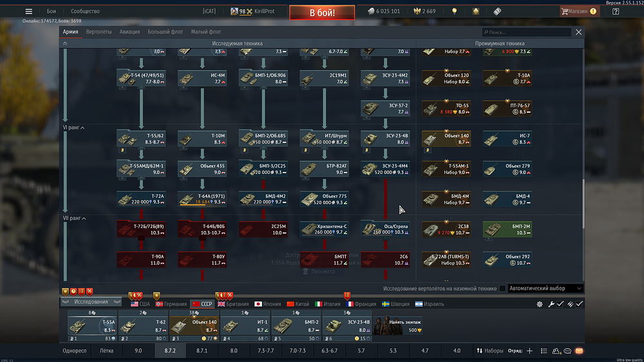This screenshot has width=644, height=362.
Task: Toggle helicopter research on ground vehicles checkbox
Action: coord(502,289)
